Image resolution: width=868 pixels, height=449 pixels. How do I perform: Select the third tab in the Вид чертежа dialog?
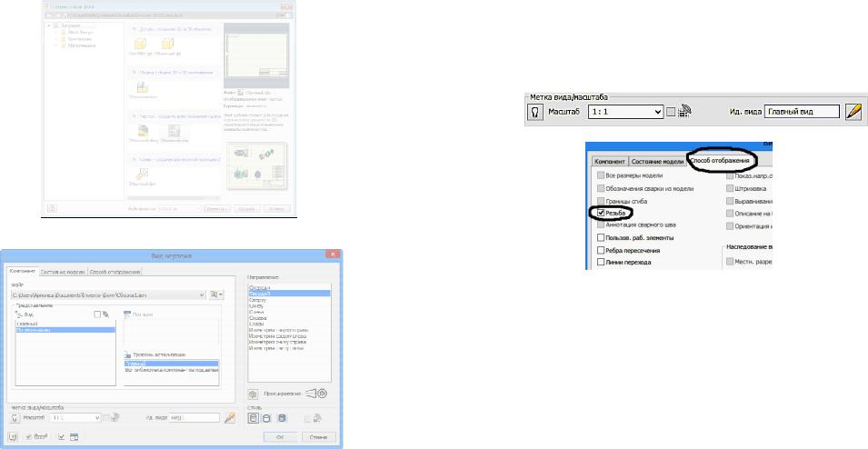tap(115, 272)
